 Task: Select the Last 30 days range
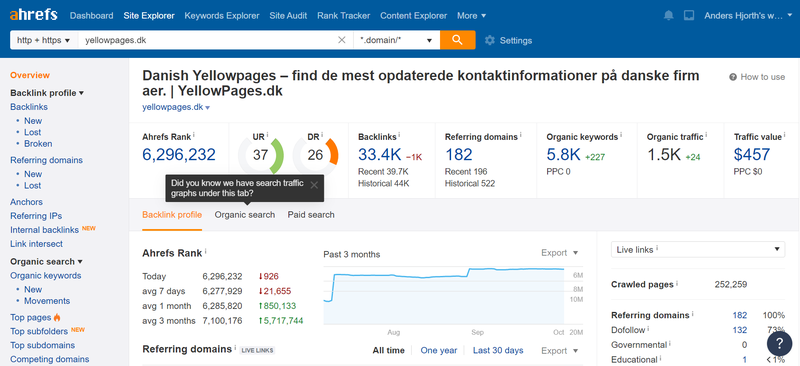tap(498, 351)
